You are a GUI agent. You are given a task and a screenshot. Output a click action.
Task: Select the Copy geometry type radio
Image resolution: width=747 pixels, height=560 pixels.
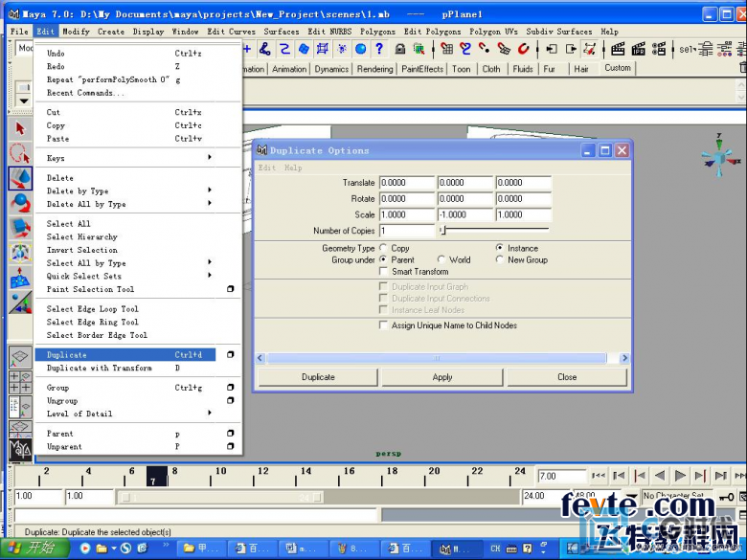383,248
